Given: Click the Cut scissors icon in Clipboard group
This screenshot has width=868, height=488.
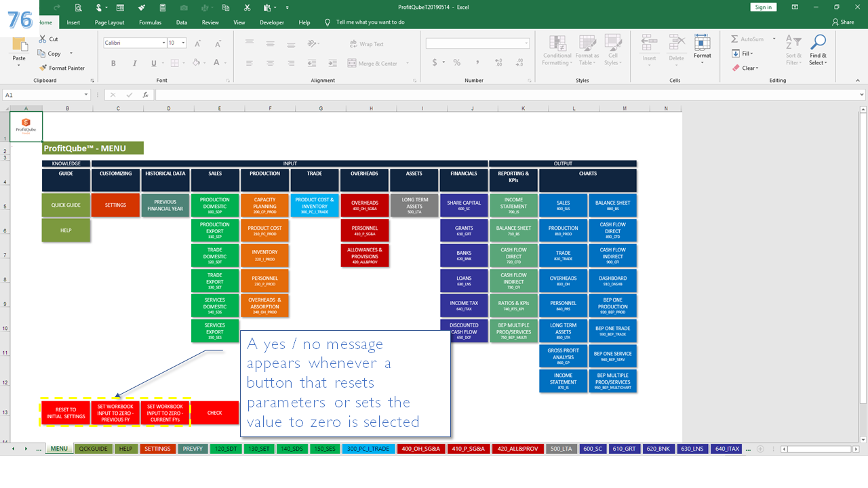Looking at the screenshot, I should pyautogui.click(x=43, y=39).
